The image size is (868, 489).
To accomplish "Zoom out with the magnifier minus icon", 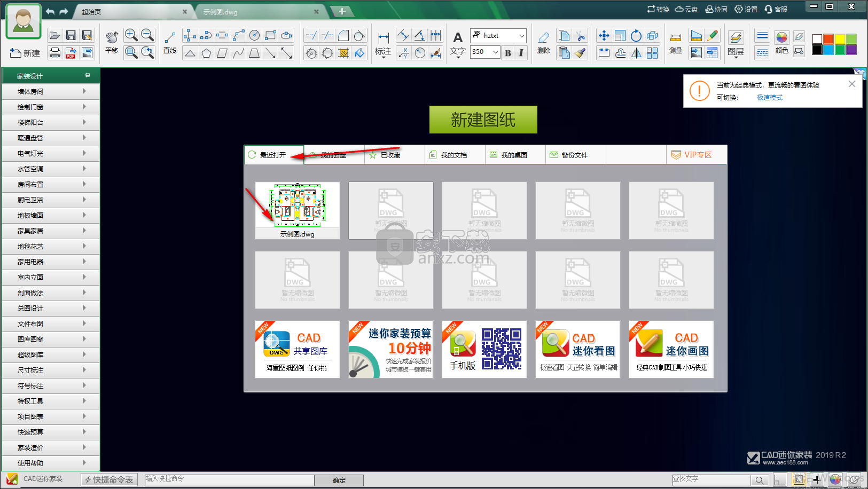I will click(148, 35).
